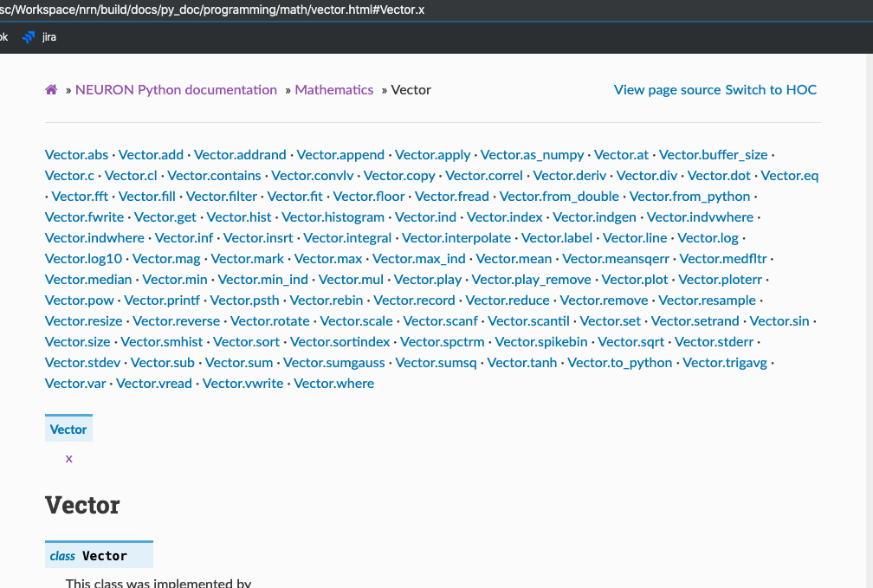Open Vector.contains link
The height and width of the screenshot is (588, 873).
coord(215,176)
